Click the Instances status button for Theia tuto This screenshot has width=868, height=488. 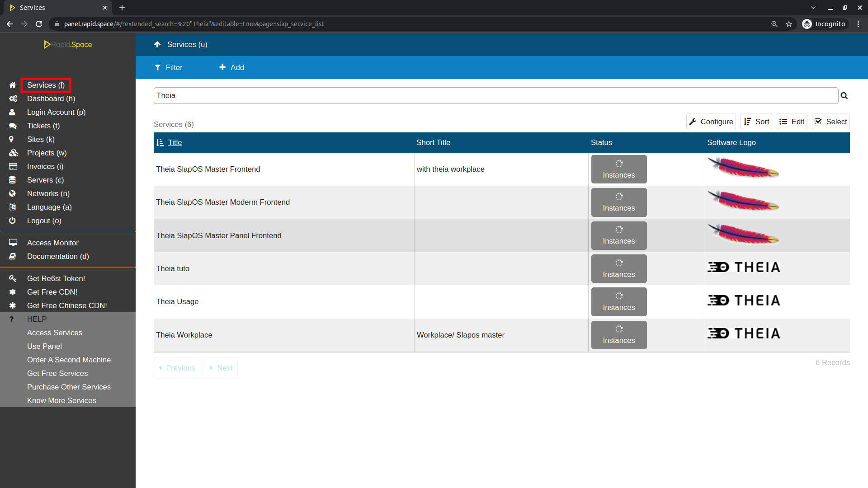619,268
